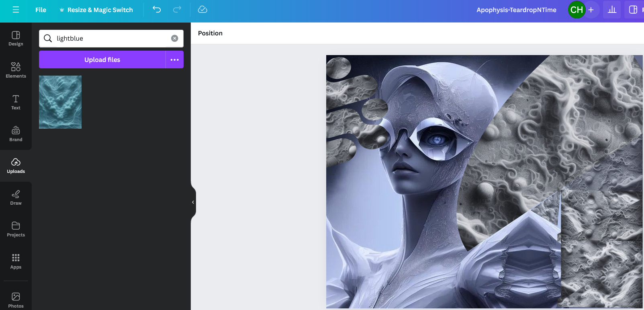Select the design canvas image

(484, 182)
